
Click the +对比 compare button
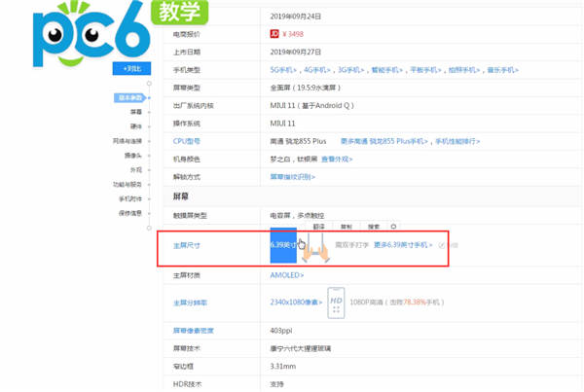pos(131,68)
